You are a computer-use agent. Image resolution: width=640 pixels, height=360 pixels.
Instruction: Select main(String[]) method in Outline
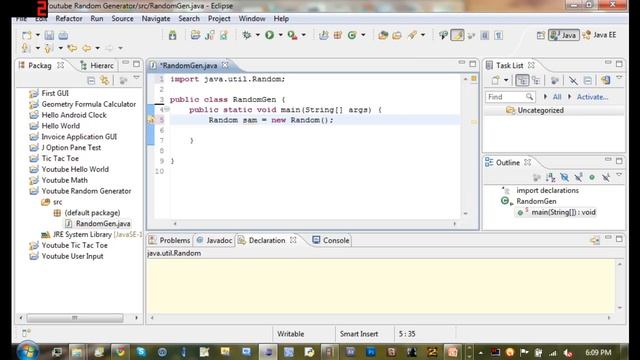pos(556,212)
